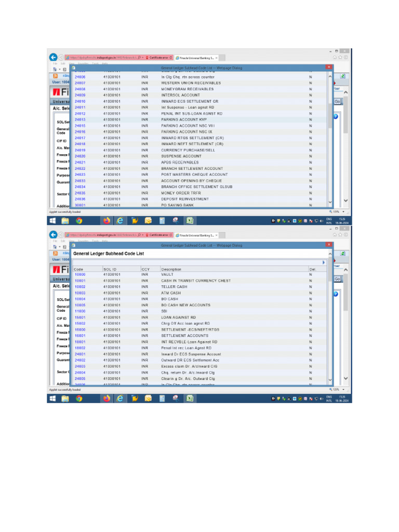Open Internet Explorer icon in the upper taskbar
The width and height of the screenshot is (399, 532).
point(120,221)
